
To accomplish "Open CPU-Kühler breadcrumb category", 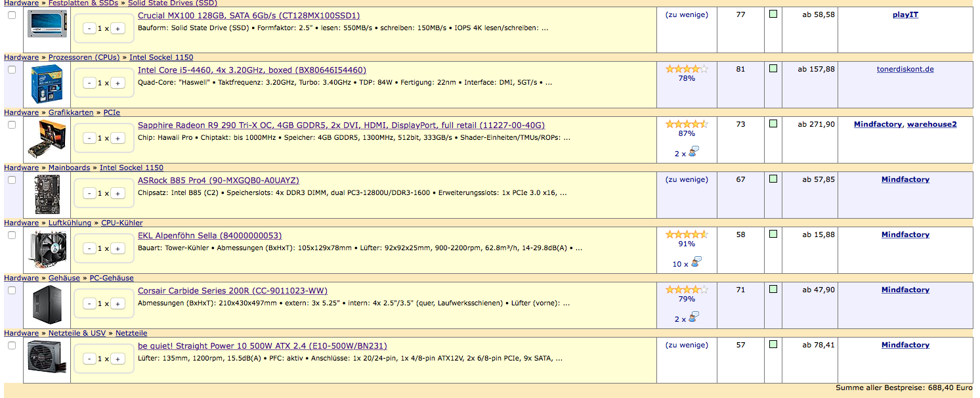I will [x=121, y=223].
